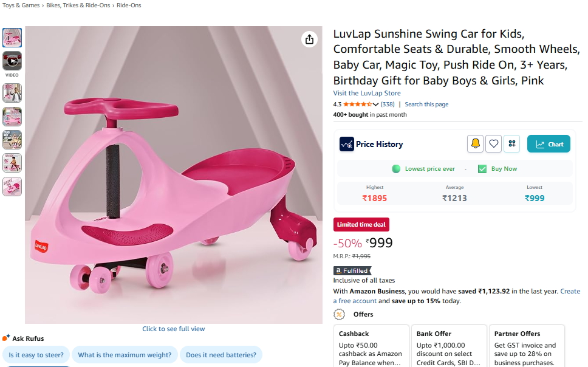Add to wishlist with heart icon

(x=494, y=144)
